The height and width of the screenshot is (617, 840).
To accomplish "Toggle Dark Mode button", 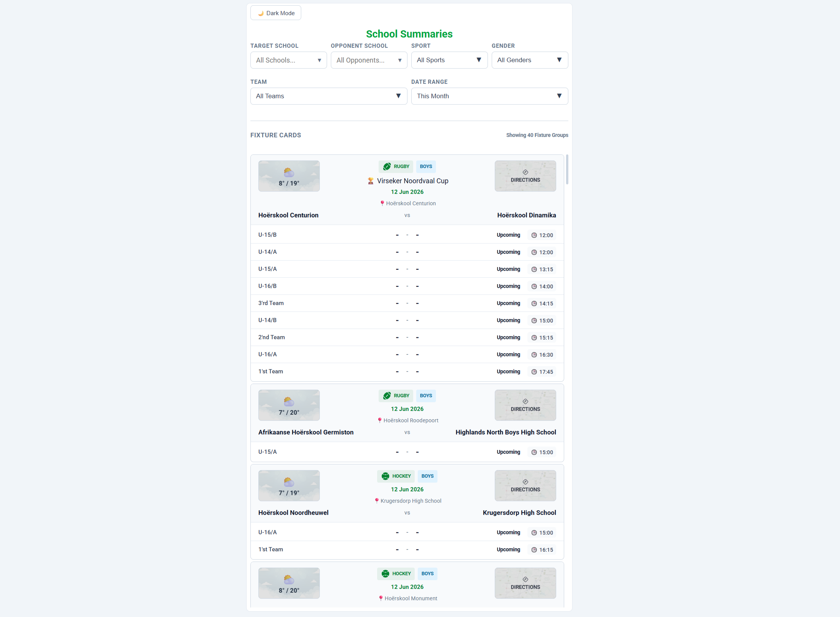I will point(275,13).
